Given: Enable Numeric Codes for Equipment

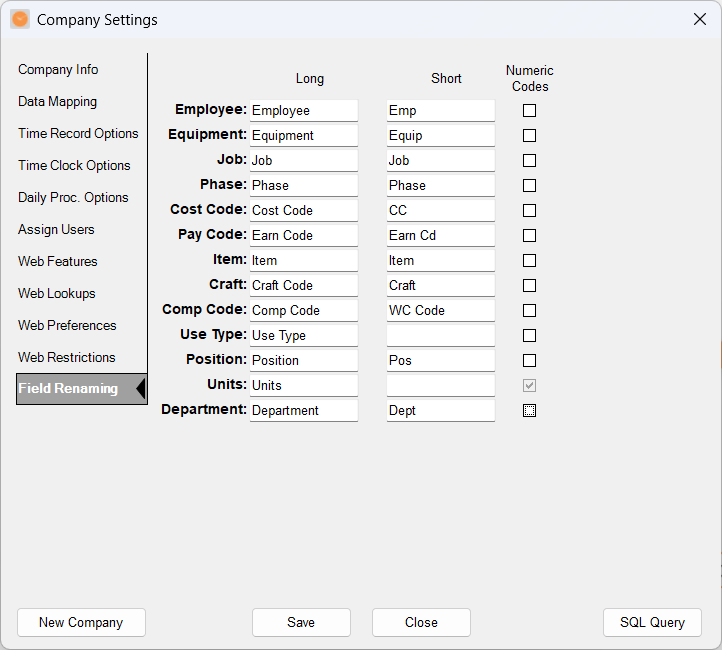Looking at the screenshot, I should [x=530, y=135].
